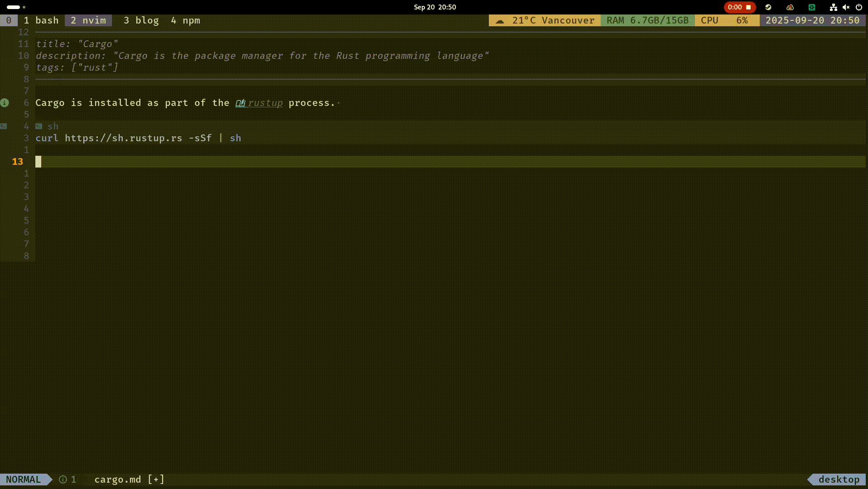Screen dimensions: 868x489
Task: Open the power menu icon
Action: 858,7
